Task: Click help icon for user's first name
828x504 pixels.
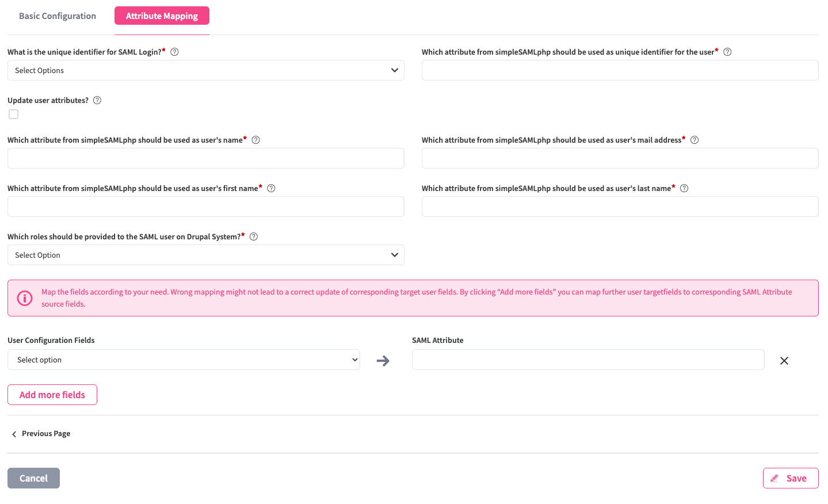Action: 272,188
